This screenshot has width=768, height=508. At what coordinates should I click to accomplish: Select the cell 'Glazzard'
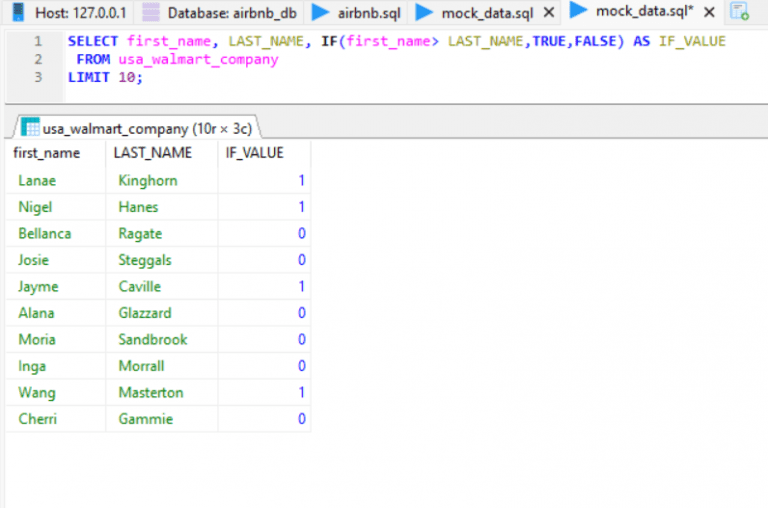[x=162, y=313]
